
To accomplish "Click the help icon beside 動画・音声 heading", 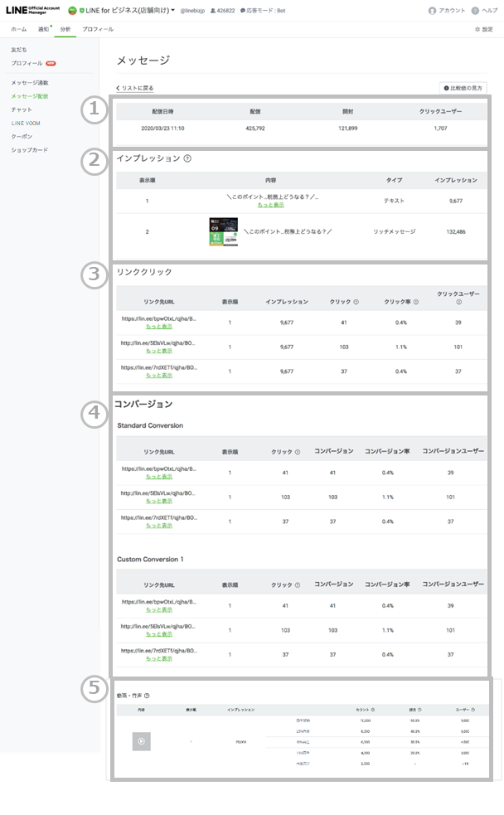I will click(x=147, y=695).
